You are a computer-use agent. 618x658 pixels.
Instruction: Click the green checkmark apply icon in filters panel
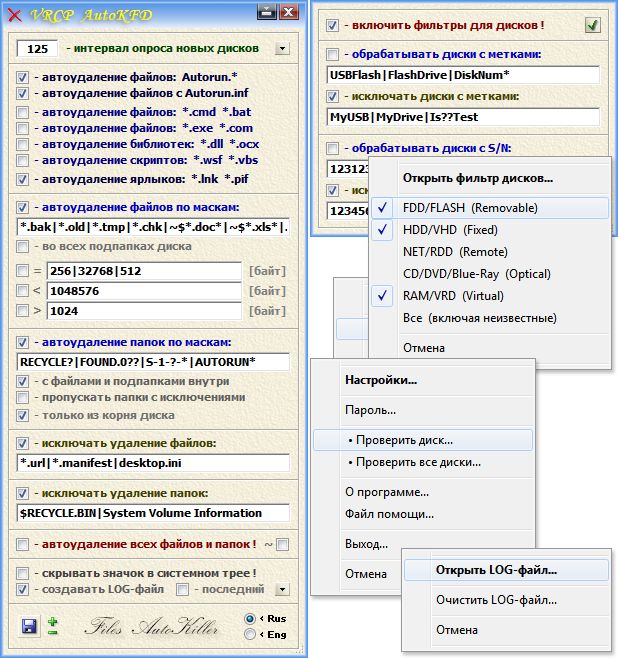(x=592, y=25)
